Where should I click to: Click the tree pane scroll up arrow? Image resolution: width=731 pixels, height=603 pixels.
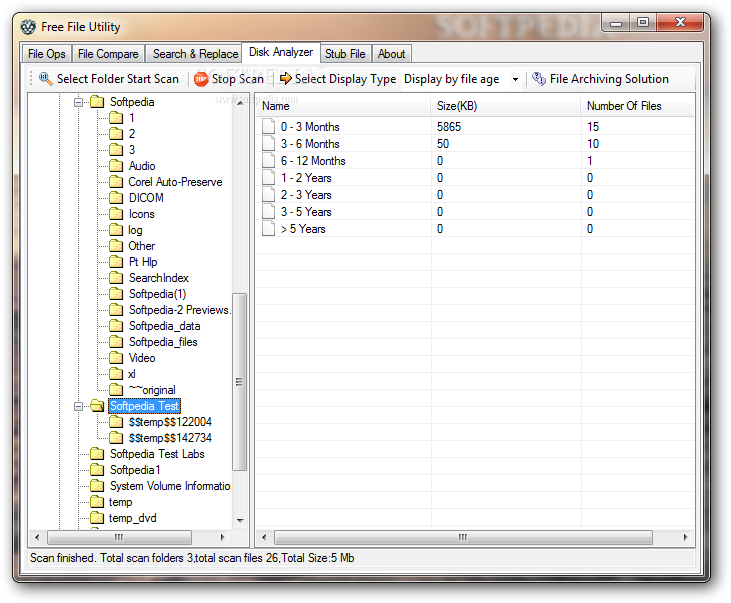[x=240, y=102]
